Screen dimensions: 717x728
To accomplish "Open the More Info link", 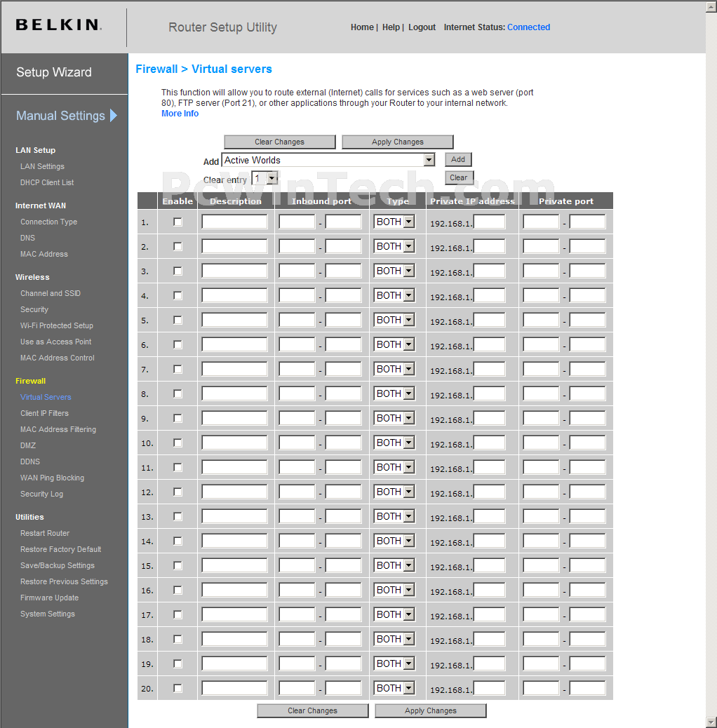I will [180, 114].
